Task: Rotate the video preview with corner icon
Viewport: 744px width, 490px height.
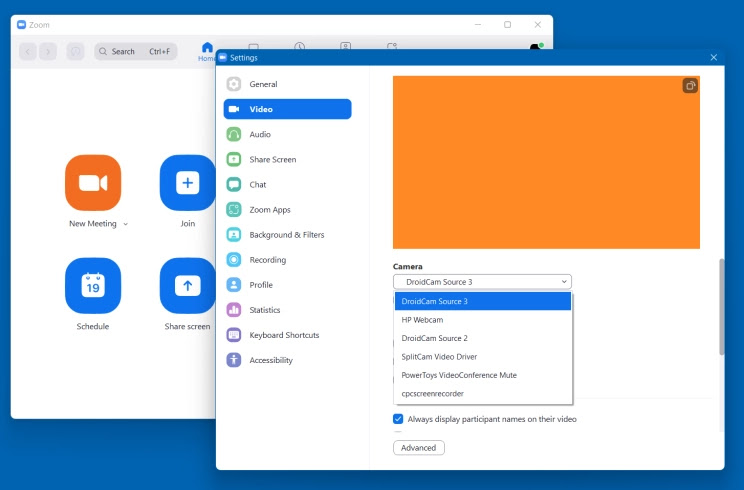Action: click(690, 86)
